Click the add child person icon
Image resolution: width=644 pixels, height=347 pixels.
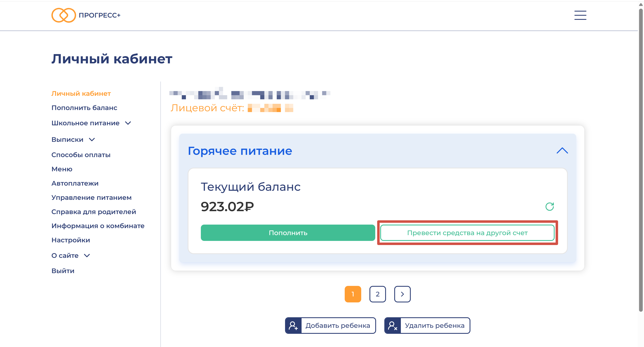293,326
